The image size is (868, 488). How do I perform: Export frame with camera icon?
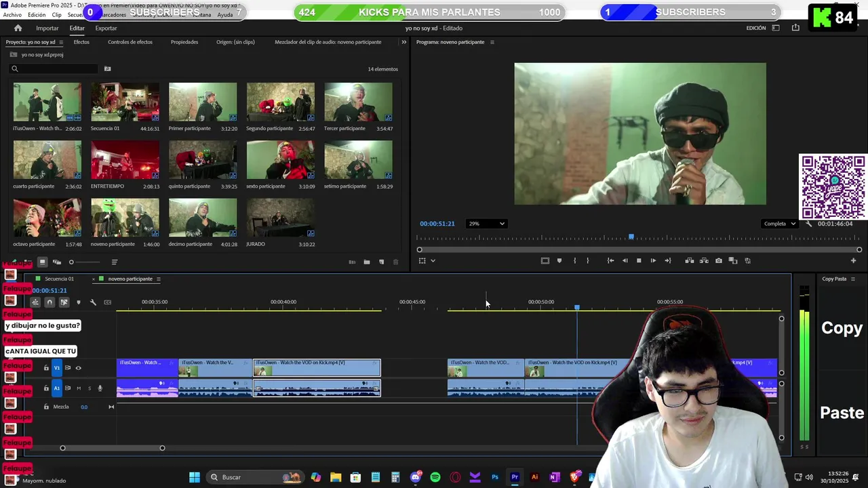pos(719,260)
